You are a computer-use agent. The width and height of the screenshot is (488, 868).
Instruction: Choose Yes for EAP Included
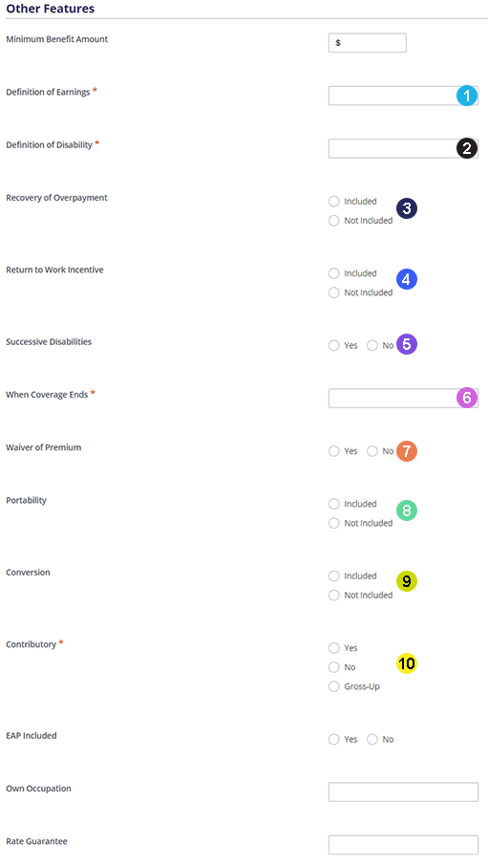[x=333, y=740]
